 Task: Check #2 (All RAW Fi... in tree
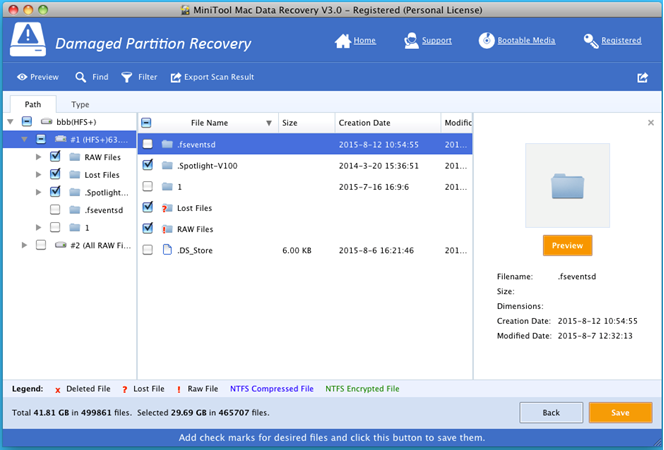click(x=41, y=245)
